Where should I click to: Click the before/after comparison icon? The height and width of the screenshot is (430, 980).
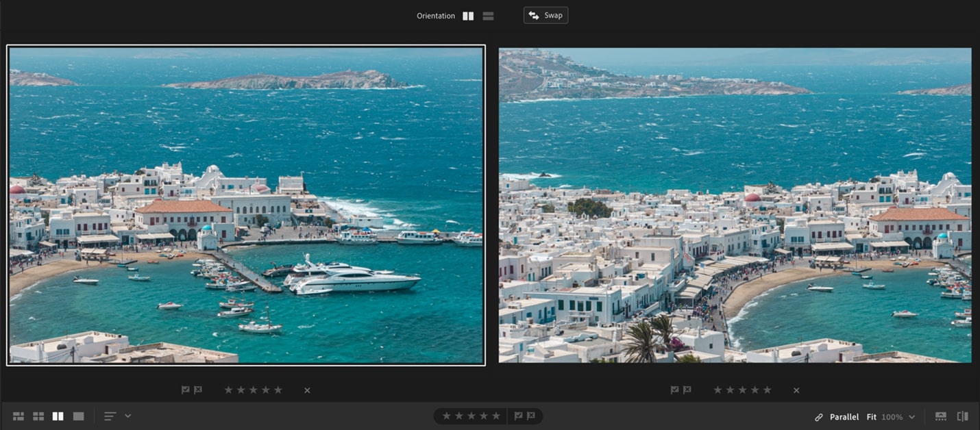pyautogui.click(x=962, y=416)
